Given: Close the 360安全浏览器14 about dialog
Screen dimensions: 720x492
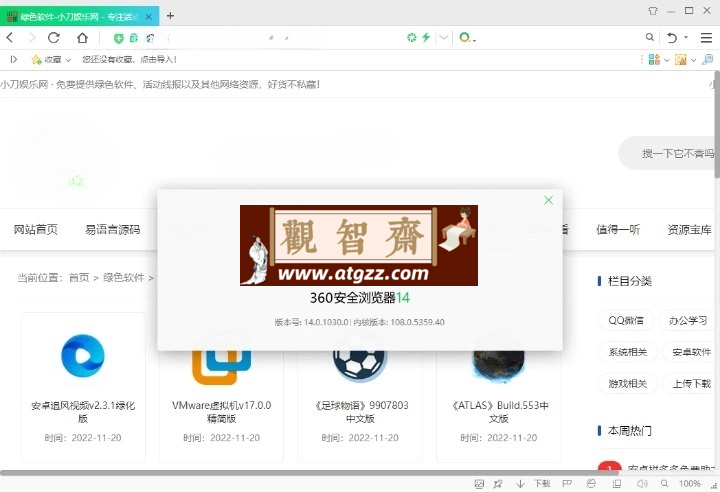Looking at the screenshot, I should (x=548, y=200).
